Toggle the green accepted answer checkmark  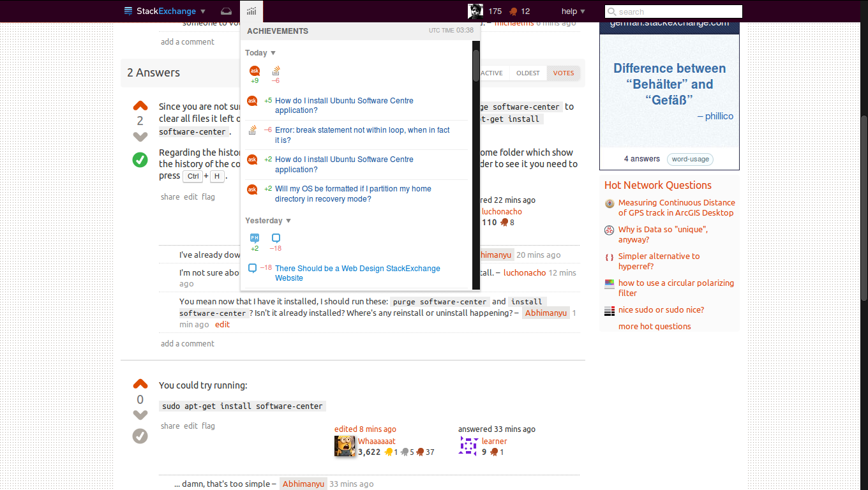click(140, 160)
